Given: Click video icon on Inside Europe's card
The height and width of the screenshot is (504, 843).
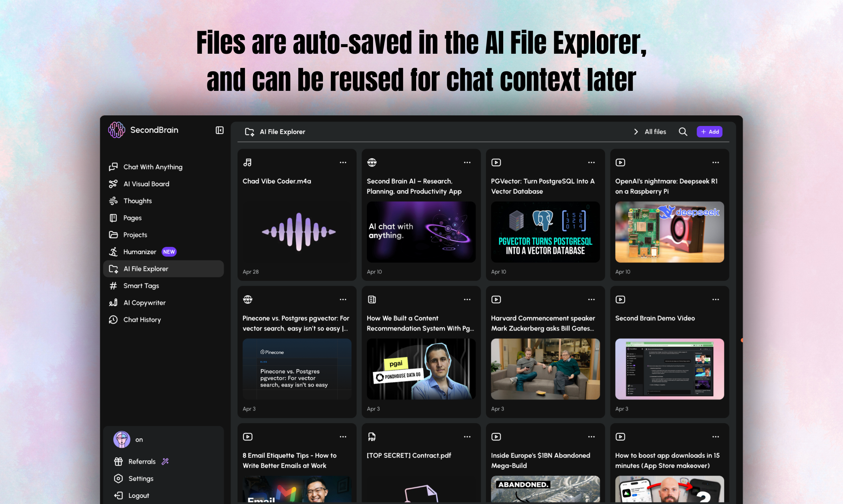Looking at the screenshot, I should click(x=496, y=437).
